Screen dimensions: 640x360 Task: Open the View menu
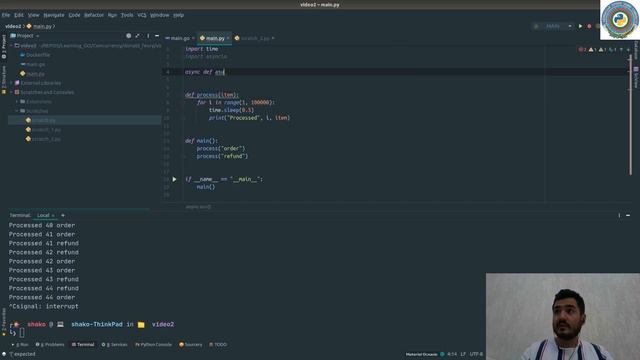click(33, 15)
